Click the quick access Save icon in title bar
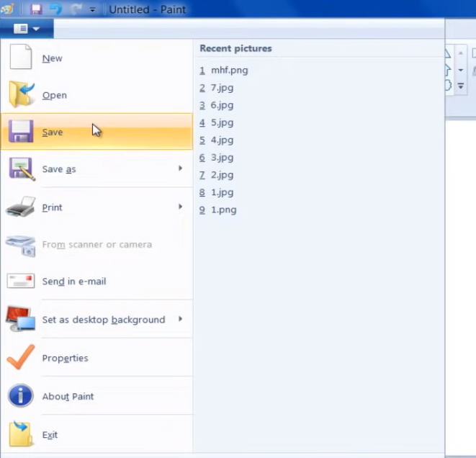This screenshot has width=476, height=458. click(36, 9)
